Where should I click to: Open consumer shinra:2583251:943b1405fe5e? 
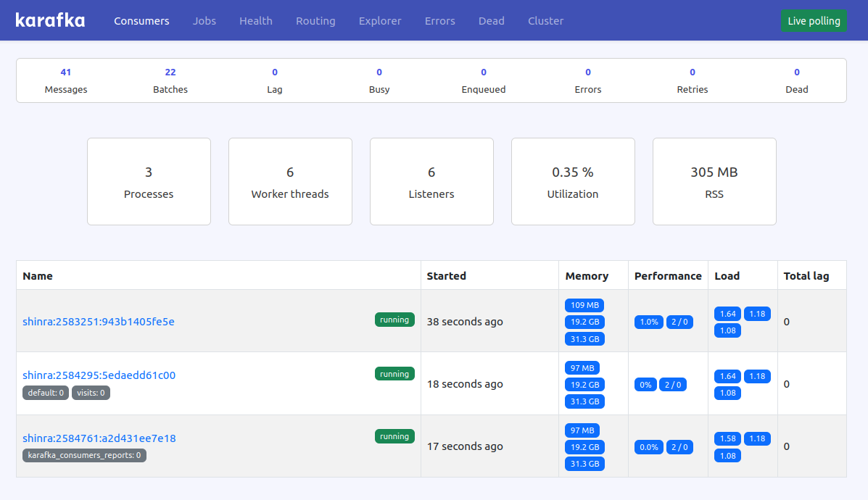[97, 322]
